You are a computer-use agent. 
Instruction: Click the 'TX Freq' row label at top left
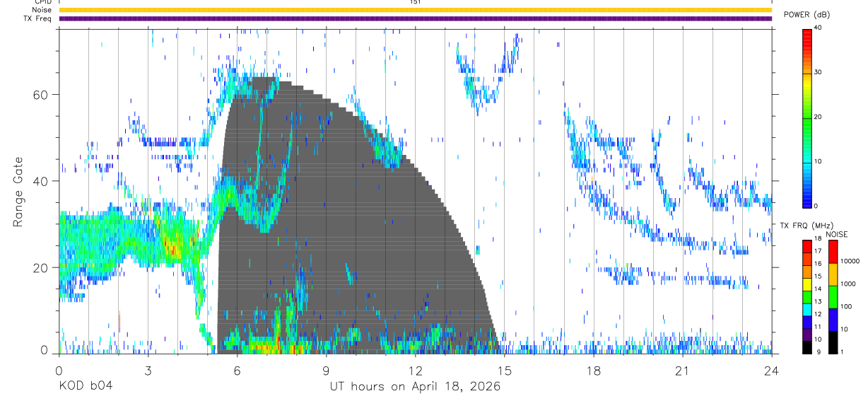(x=37, y=18)
